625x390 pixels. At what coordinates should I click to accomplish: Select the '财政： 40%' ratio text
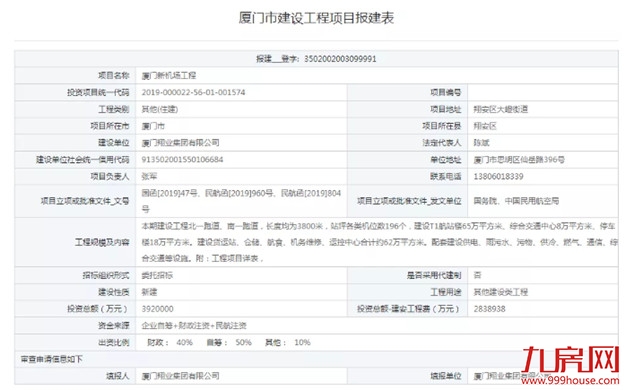point(170,343)
